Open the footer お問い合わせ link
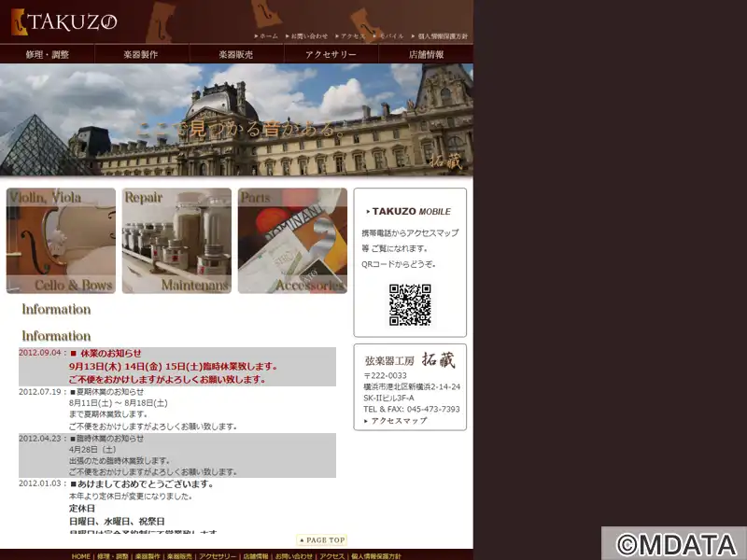The image size is (747, 560). point(294,556)
